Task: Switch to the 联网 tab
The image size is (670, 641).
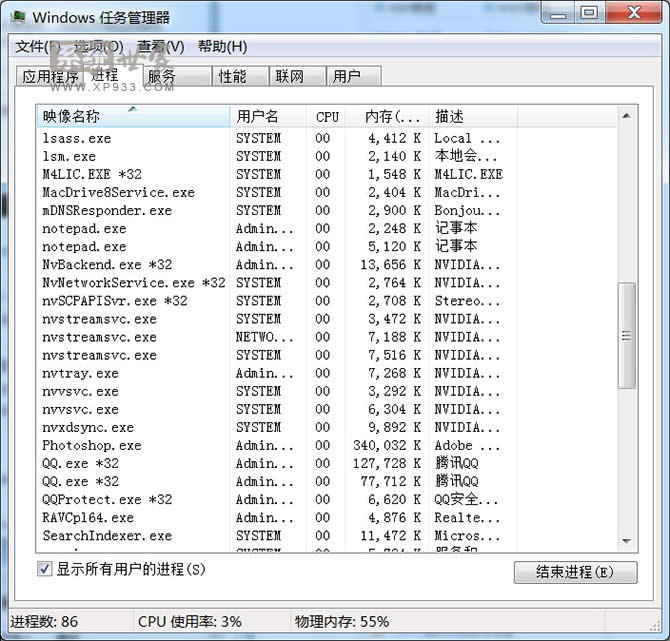Action: pos(289,76)
